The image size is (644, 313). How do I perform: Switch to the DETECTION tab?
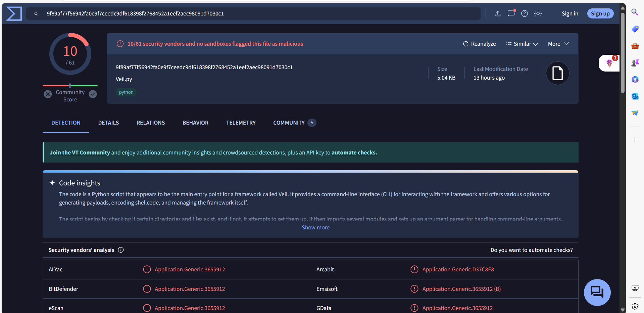click(66, 123)
